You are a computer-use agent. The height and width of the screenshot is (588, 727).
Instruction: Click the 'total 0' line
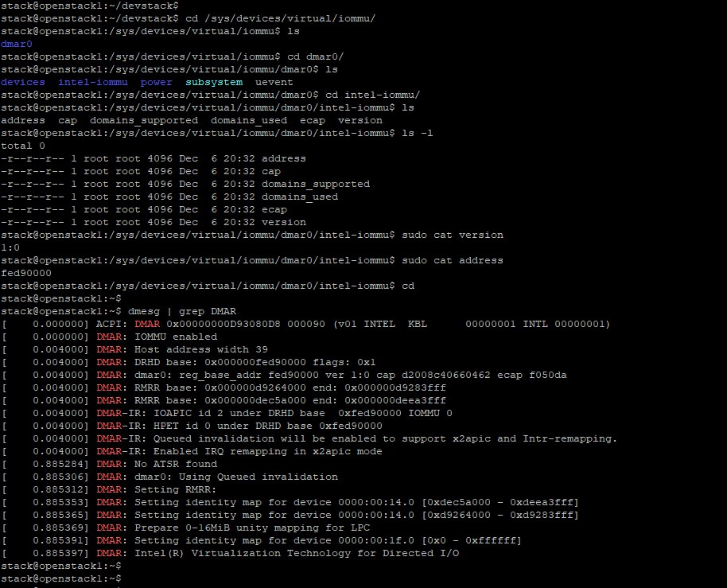23,146
